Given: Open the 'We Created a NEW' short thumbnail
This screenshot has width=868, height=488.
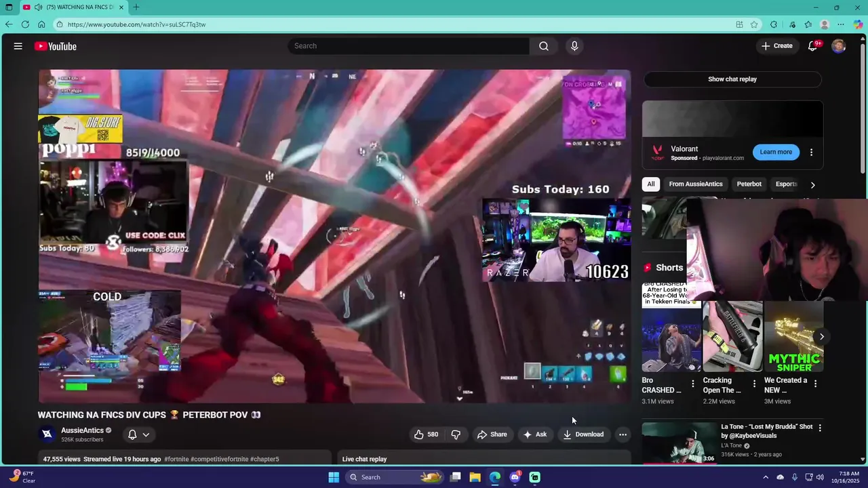Looking at the screenshot, I should click(794, 336).
